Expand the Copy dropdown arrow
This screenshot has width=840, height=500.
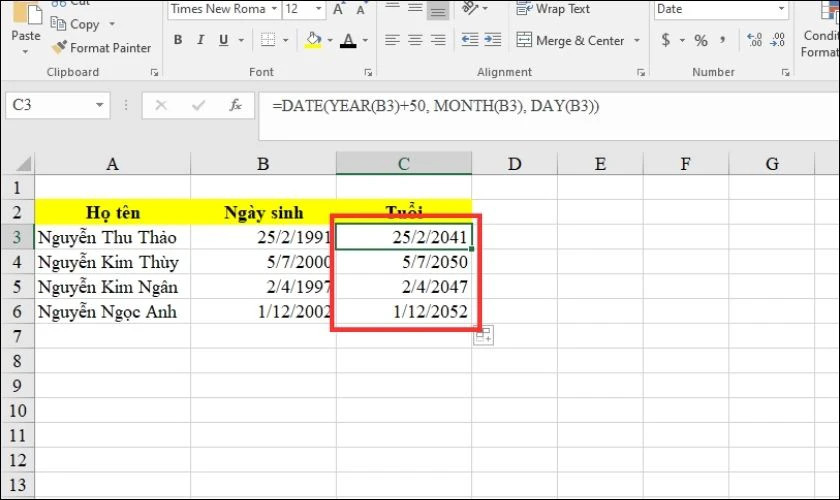click(112, 24)
